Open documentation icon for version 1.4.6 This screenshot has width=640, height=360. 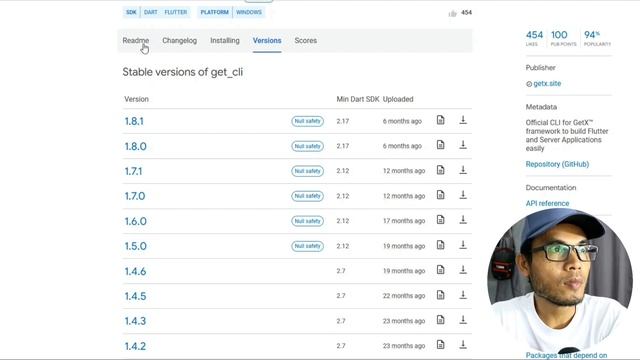click(x=440, y=270)
